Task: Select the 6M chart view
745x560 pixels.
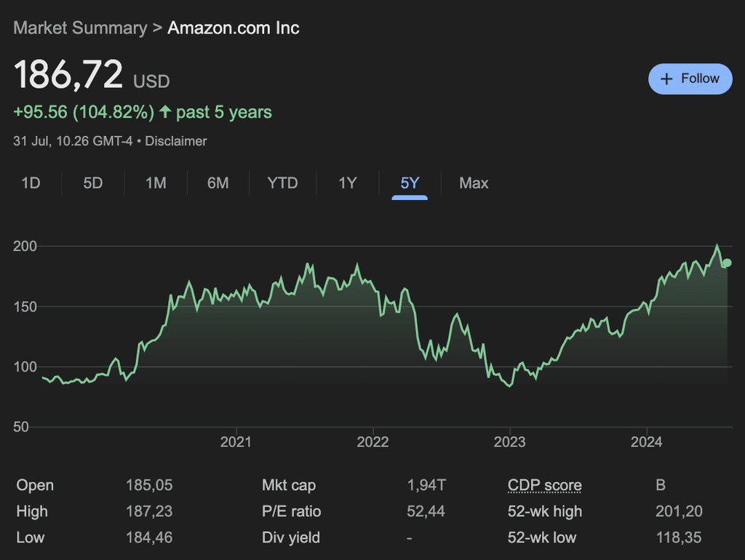Action: point(216,183)
